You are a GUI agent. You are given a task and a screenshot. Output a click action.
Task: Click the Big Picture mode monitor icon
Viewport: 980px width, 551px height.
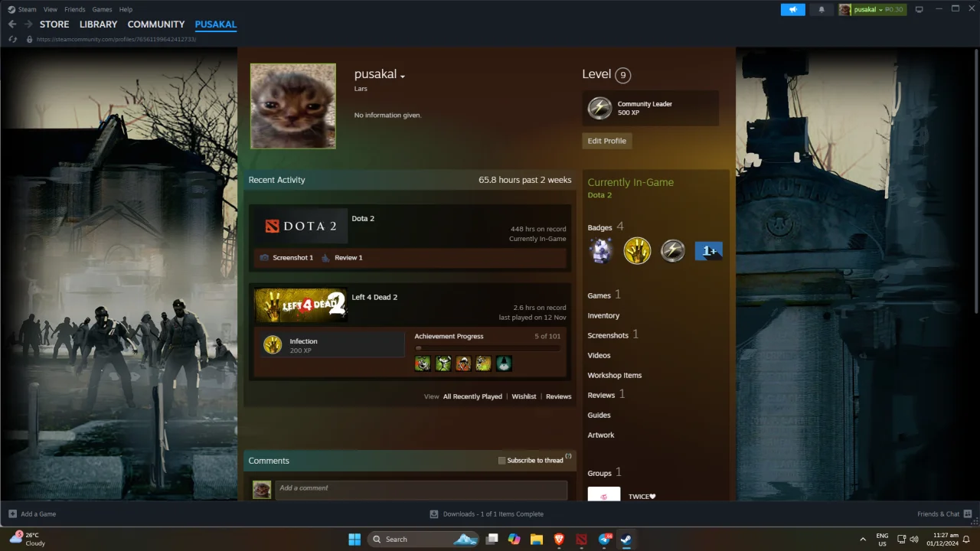click(920, 9)
